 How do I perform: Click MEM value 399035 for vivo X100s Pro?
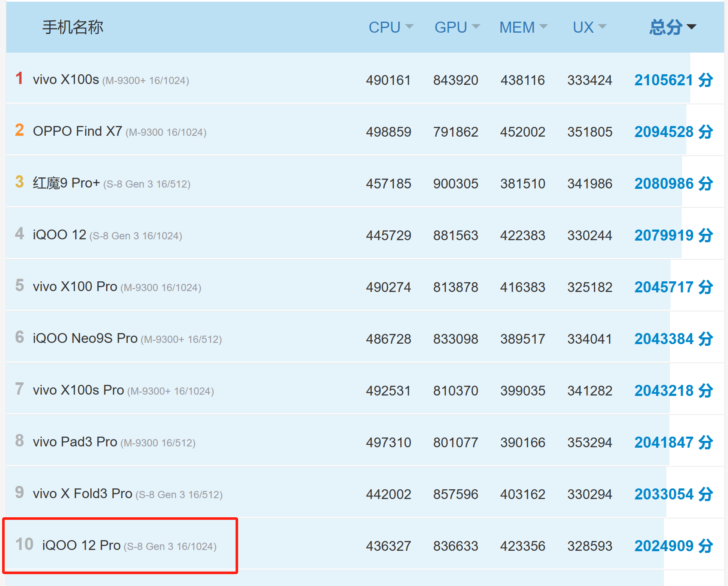(523, 391)
